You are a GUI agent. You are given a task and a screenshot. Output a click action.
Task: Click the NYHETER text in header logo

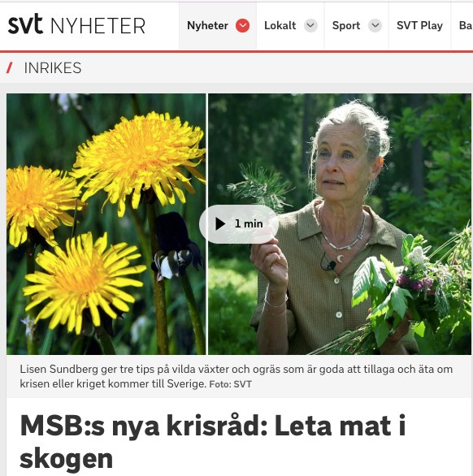(98, 26)
